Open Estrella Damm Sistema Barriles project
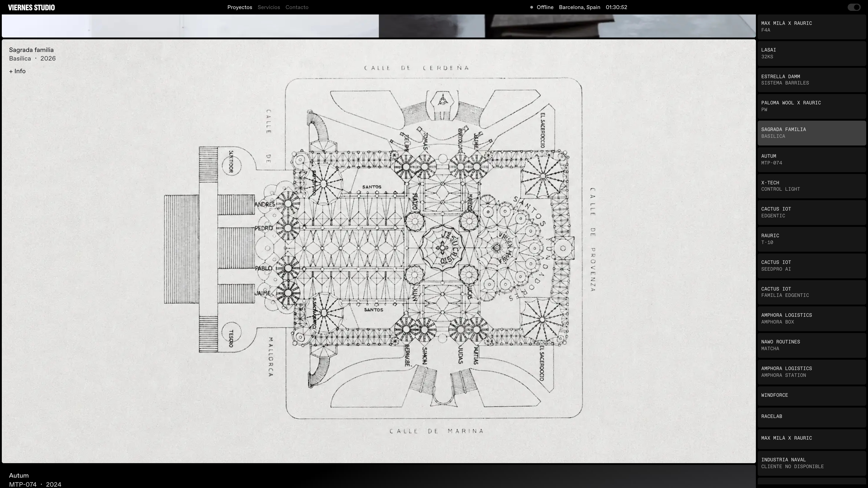 [x=811, y=80]
